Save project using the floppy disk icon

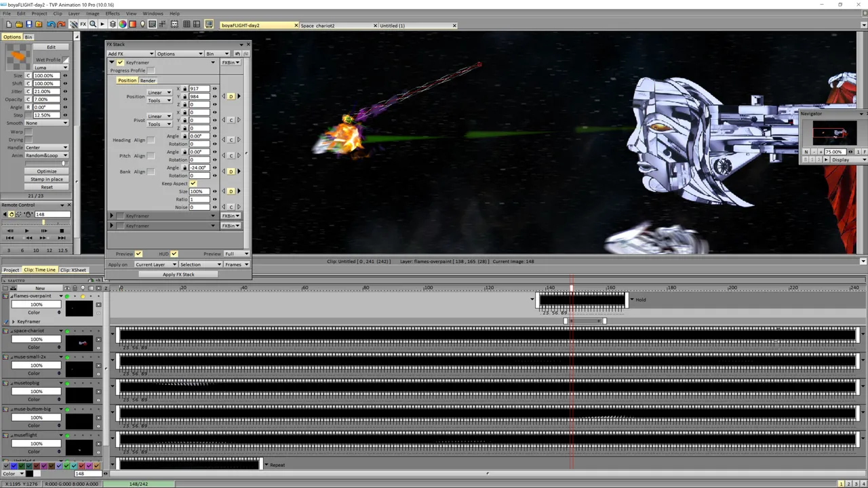coord(28,24)
